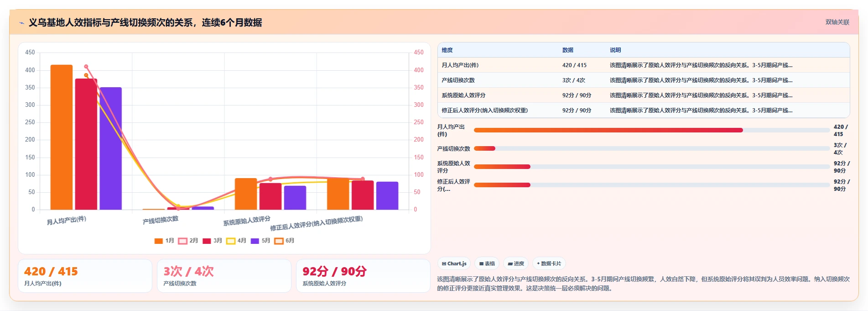Click the 修正后人效评分(纳入切换频次权重) x-axis label
The height and width of the screenshot is (311, 868).
coord(317,223)
